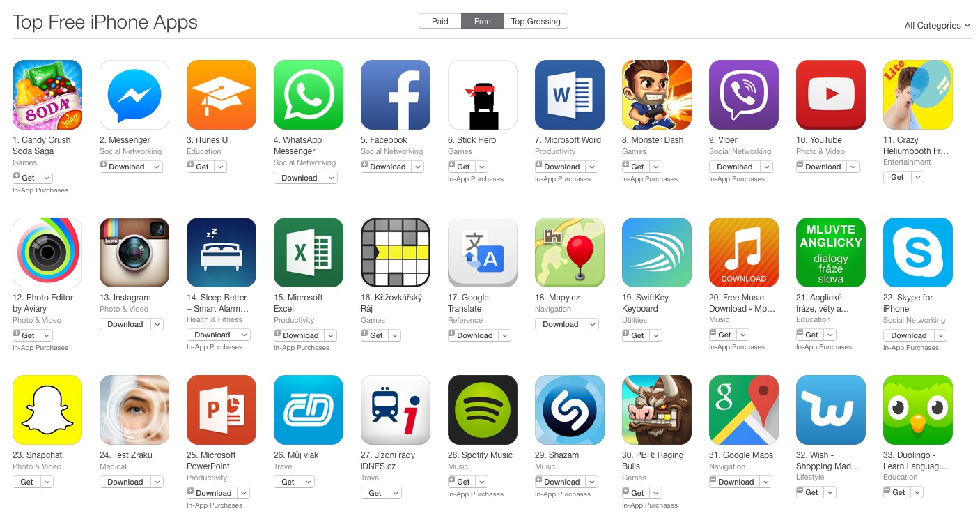
Task: Open the Google Translate app icon
Action: pos(483,252)
